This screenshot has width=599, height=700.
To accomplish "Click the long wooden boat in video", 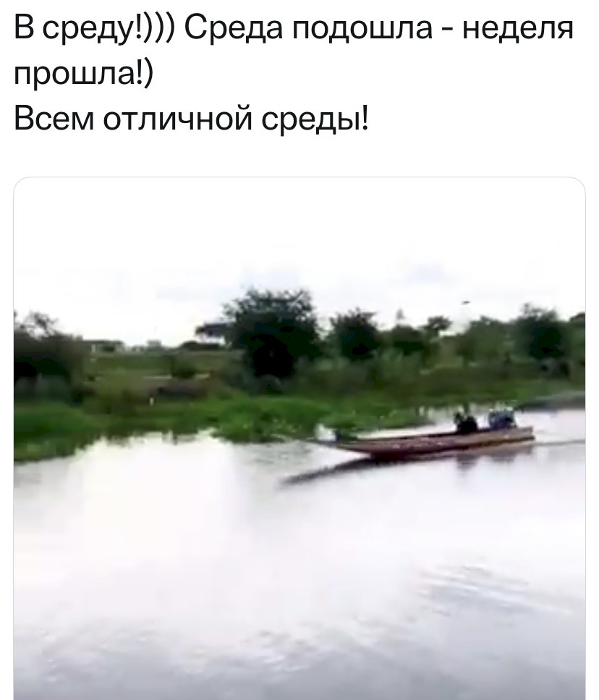I will (428, 441).
